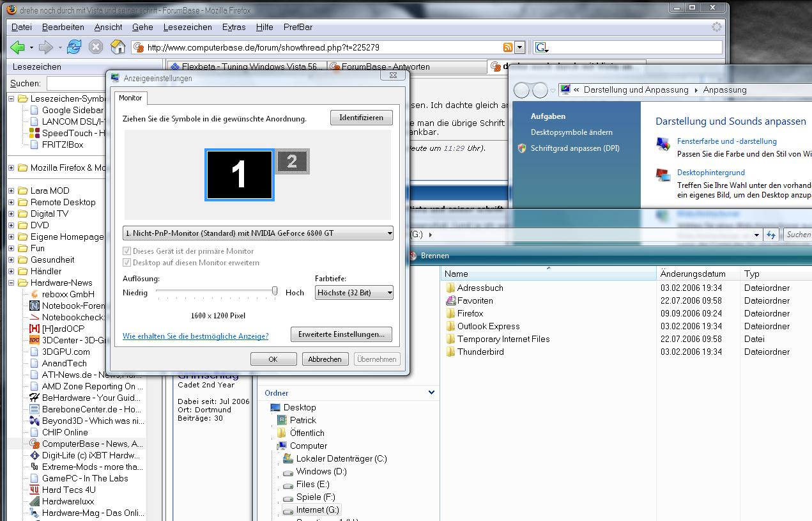The image size is (812, 521).
Task: Toggle 'Dieses Gerät ist der primäre Monitor' checkbox
Action: 127,251
